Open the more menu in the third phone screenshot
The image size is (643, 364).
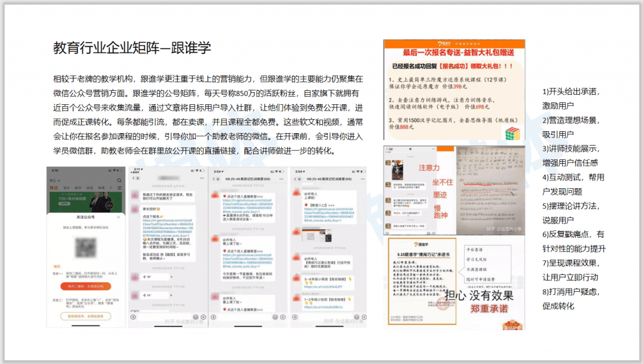281,179
